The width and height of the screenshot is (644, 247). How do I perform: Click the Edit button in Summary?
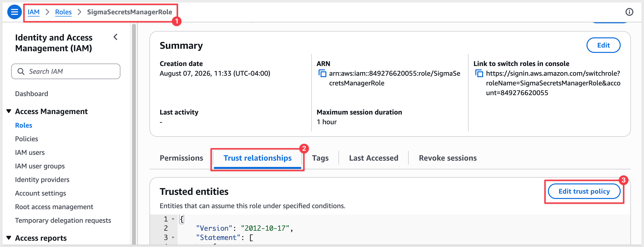603,45
